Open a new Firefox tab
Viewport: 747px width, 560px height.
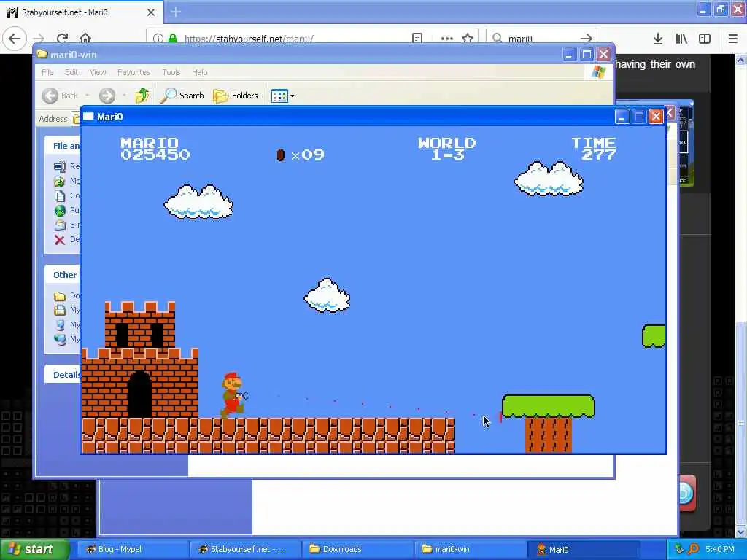pyautogui.click(x=176, y=12)
